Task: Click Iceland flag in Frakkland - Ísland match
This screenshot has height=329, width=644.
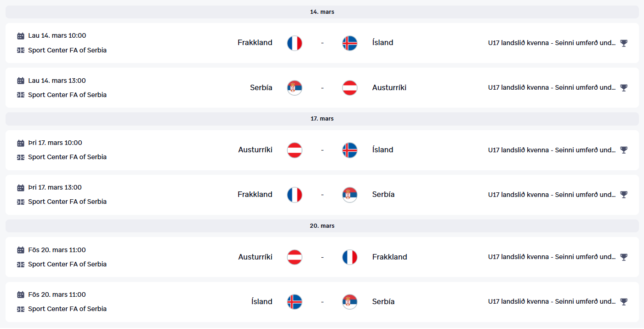Action: (x=350, y=43)
